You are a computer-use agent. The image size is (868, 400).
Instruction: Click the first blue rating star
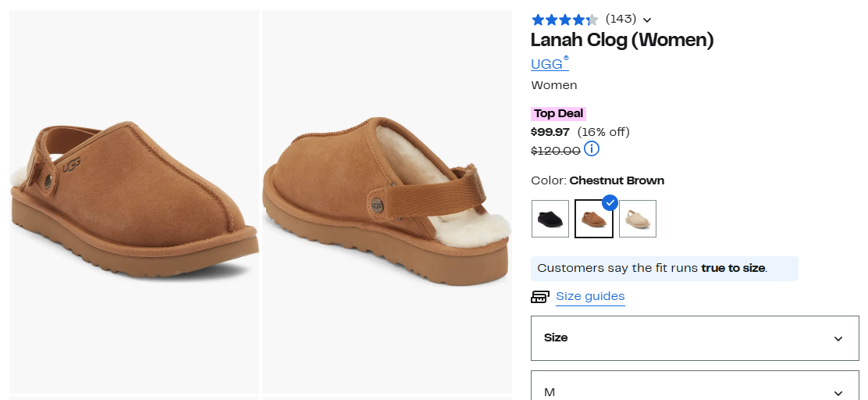[538, 20]
